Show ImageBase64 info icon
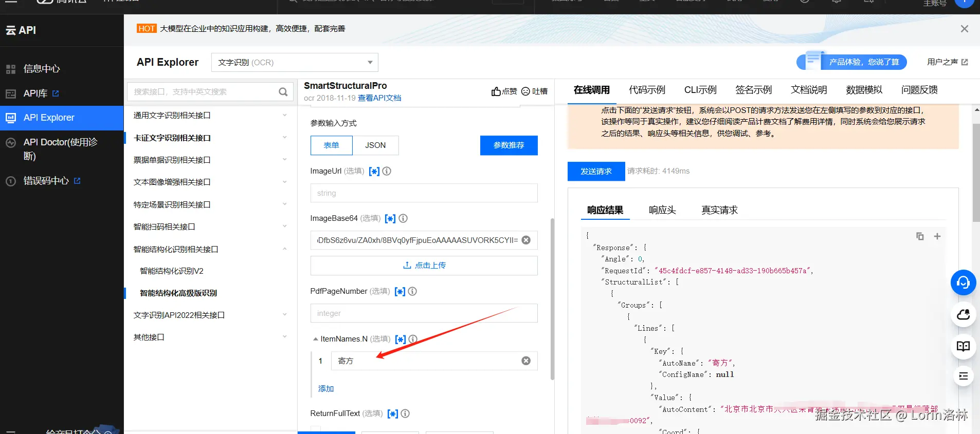The height and width of the screenshot is (434, 980). tap(403, 218)
